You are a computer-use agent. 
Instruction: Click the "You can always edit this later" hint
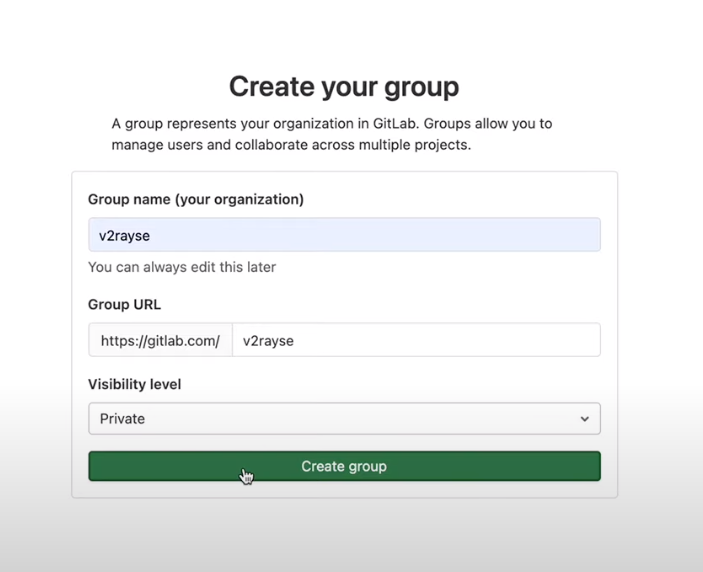click(182, 267)
